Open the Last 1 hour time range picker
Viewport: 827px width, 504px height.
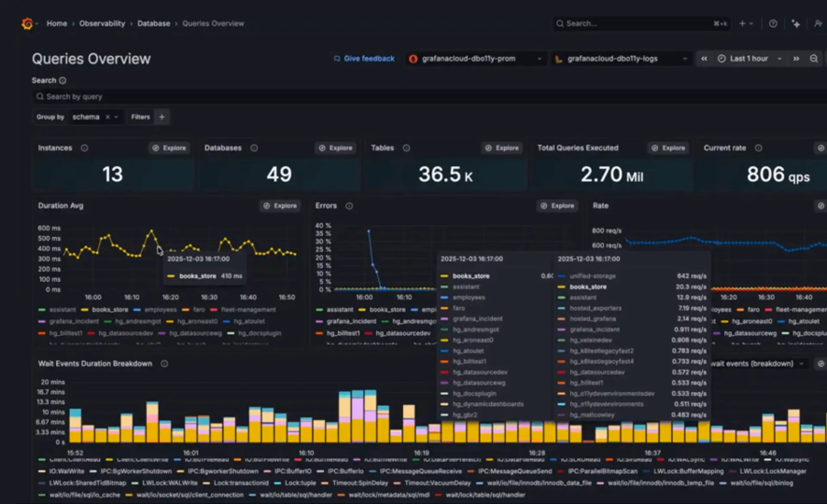749,59
